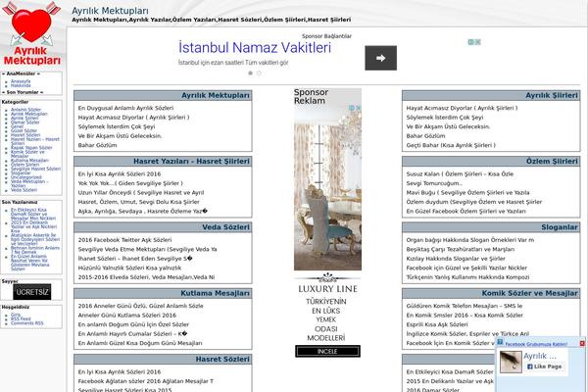The width and height of the screenshot is (588, 392).
Task: Open Hasret Yazıları - Hasret Şiirleri header
Action: pos(191,162)
